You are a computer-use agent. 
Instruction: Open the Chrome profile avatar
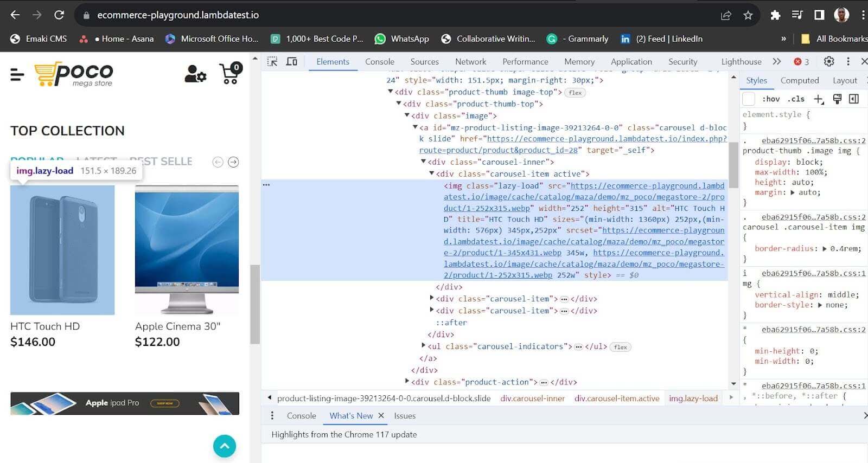841,15
